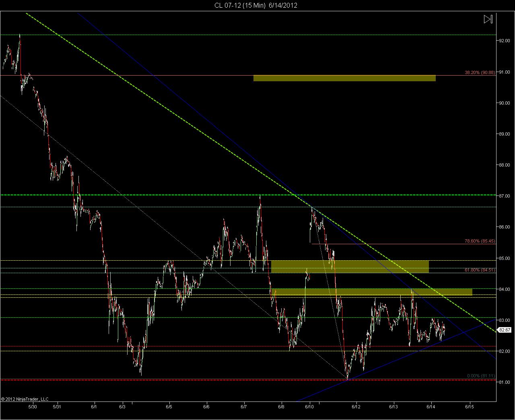Image resolution: width=515 pixels, height=420 pixels.
Task: Click the 88.00 price axis label
Action: pyautogui.click(x=505, y=165)
